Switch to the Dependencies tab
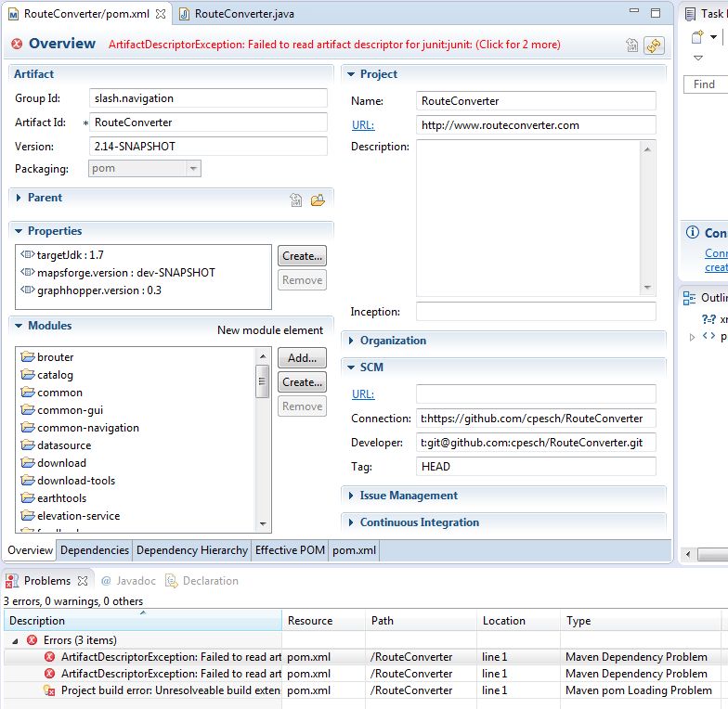 pyautogui.click(x=95, y=549)
